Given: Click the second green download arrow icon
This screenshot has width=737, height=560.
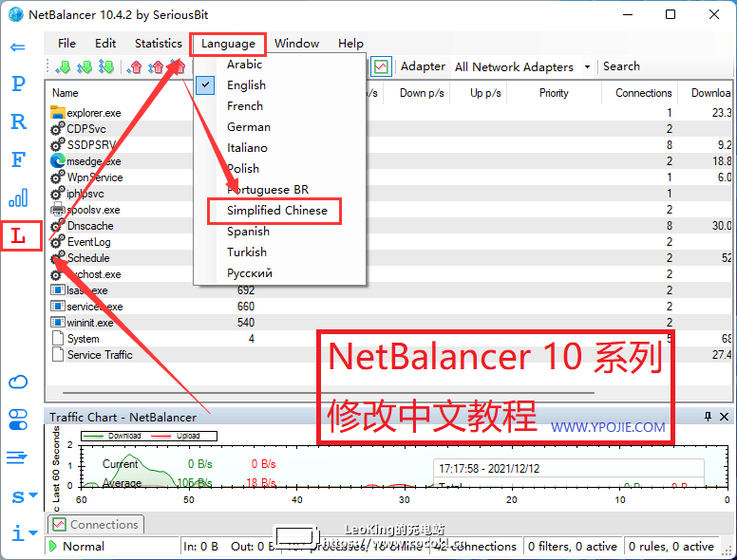Looking at the screenshot, I should [85, 67].
